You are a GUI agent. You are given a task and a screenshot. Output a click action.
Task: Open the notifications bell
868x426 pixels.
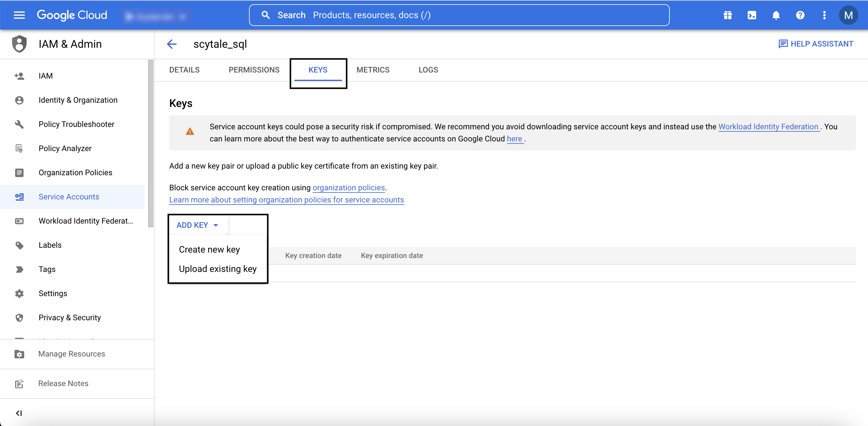tap(776, 15)
